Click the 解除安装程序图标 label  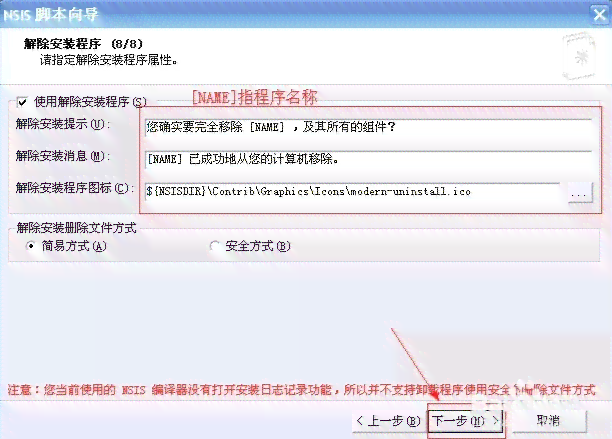74,188
